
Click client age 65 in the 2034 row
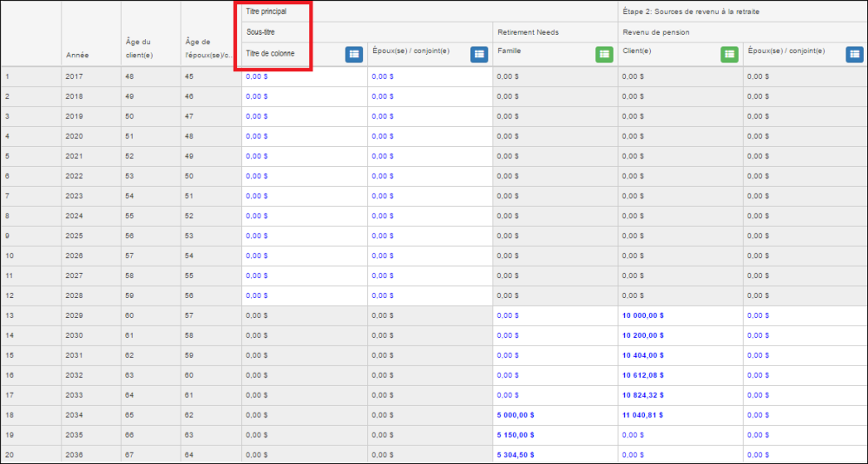pyautogui.click(x=129, y=415)
